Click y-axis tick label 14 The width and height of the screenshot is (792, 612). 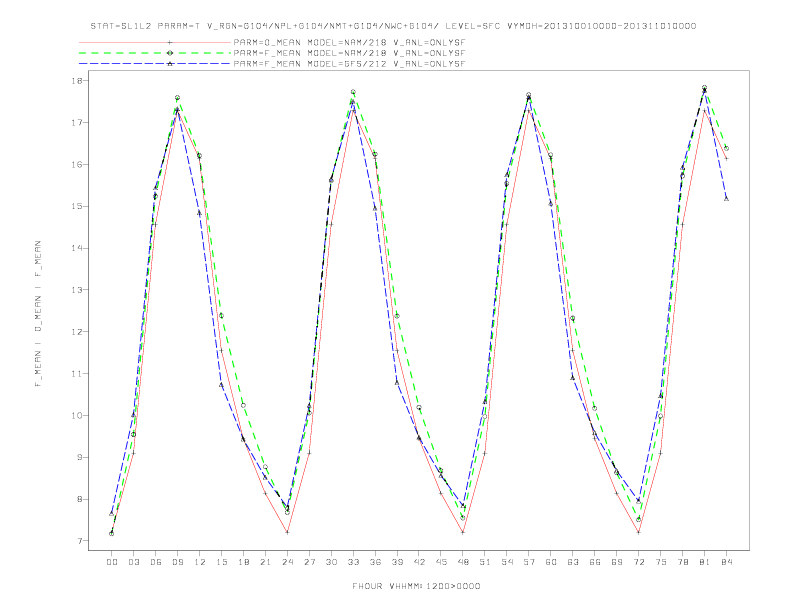pos(79,248)
